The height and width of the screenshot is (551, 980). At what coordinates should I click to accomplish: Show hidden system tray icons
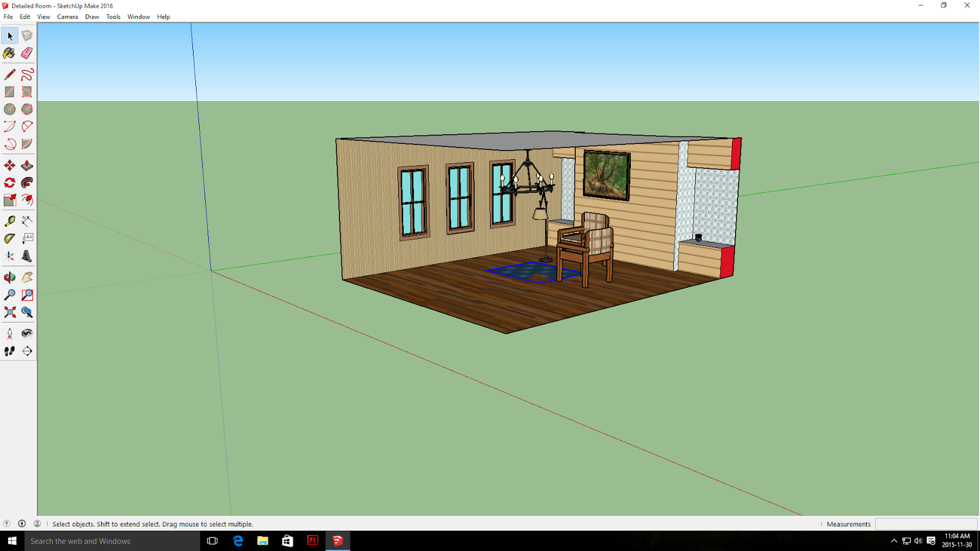pyautogui.click(x=894, y=541)
